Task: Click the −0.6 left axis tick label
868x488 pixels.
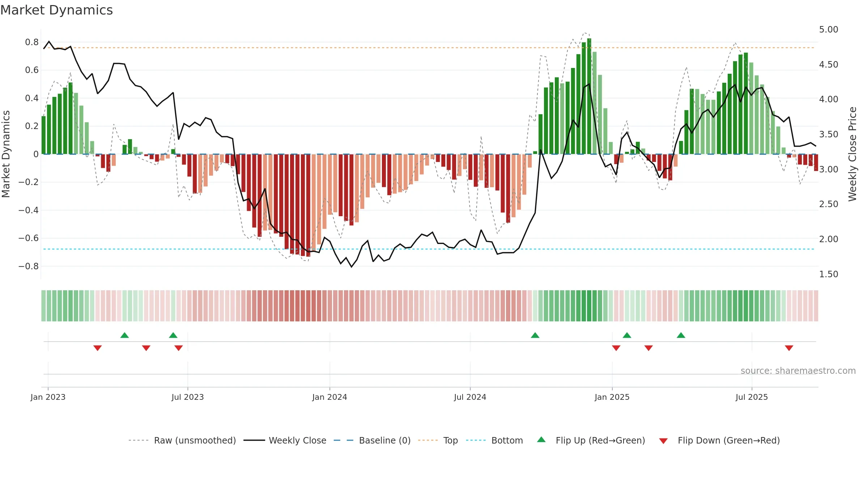Action: 29,238
